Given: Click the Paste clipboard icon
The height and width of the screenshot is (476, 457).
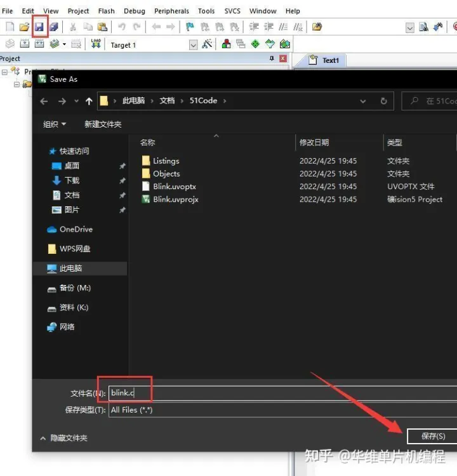Looking at the screenshot, I should 102,27.
